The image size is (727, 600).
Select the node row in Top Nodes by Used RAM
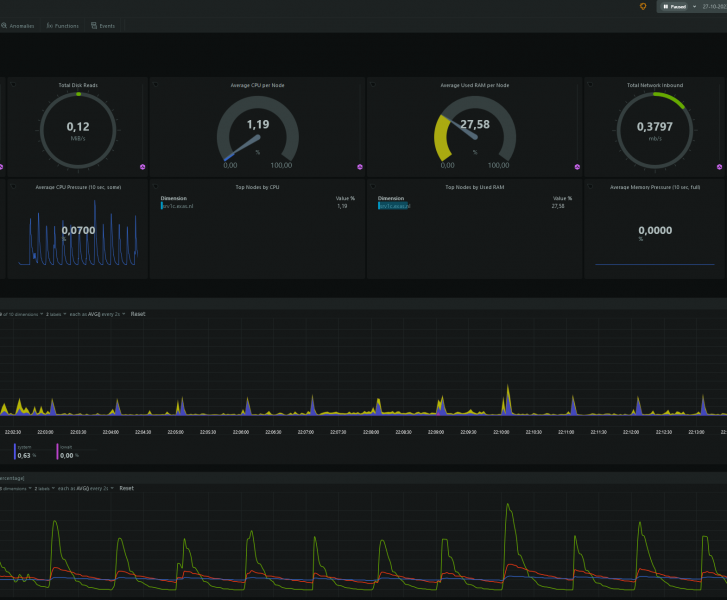point(475,206)
